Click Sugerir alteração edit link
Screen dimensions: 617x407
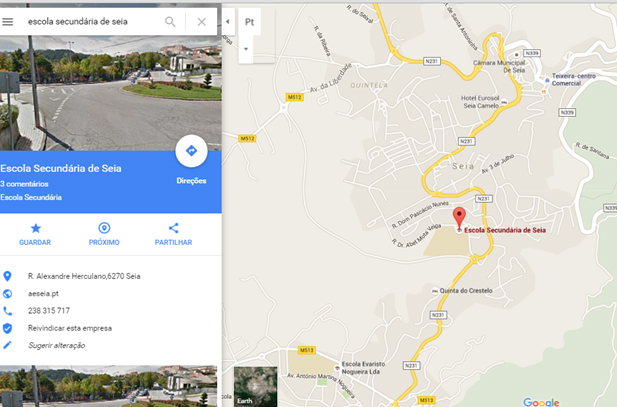[56, 346]
